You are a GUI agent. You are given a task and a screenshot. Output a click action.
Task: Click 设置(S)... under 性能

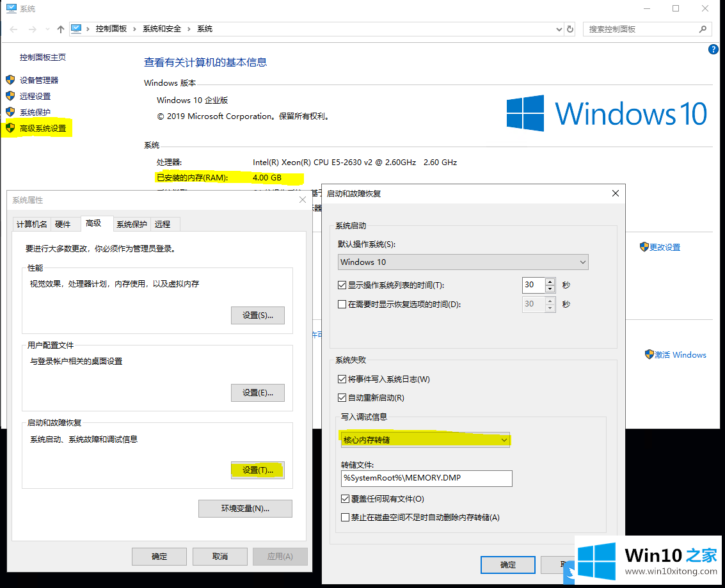point(257,315)
